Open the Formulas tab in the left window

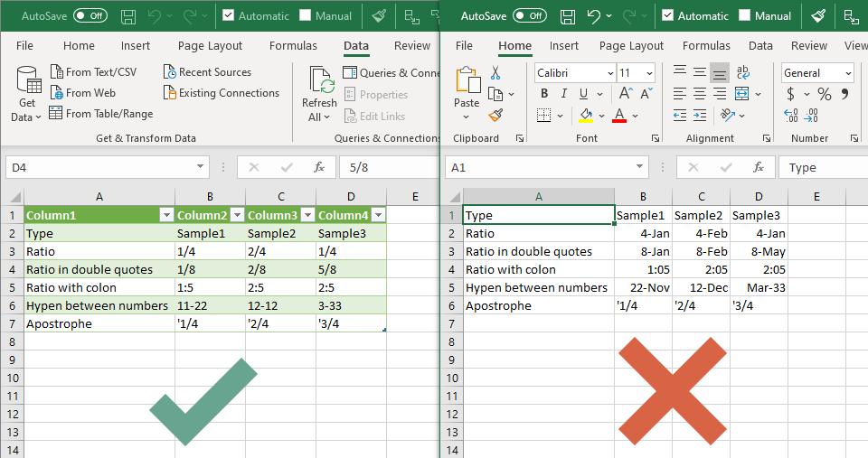tap(293, 45)
